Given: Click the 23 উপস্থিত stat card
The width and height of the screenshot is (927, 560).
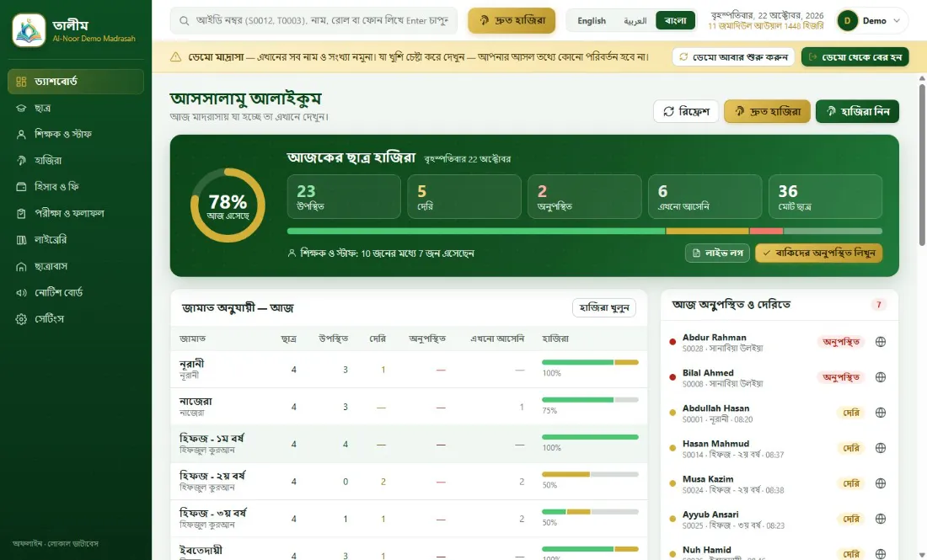Looking at the screenshot, I should point(344,197).
